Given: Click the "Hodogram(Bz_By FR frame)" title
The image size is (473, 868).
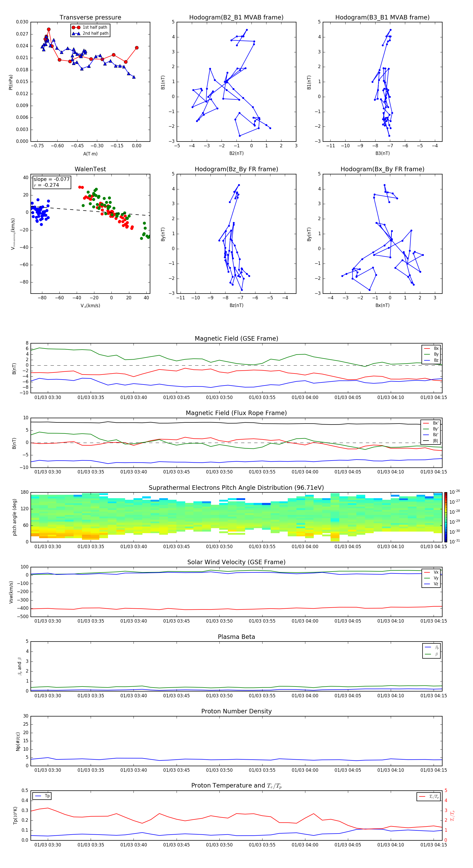Looking at the screenshot, I should coord(236,169).
